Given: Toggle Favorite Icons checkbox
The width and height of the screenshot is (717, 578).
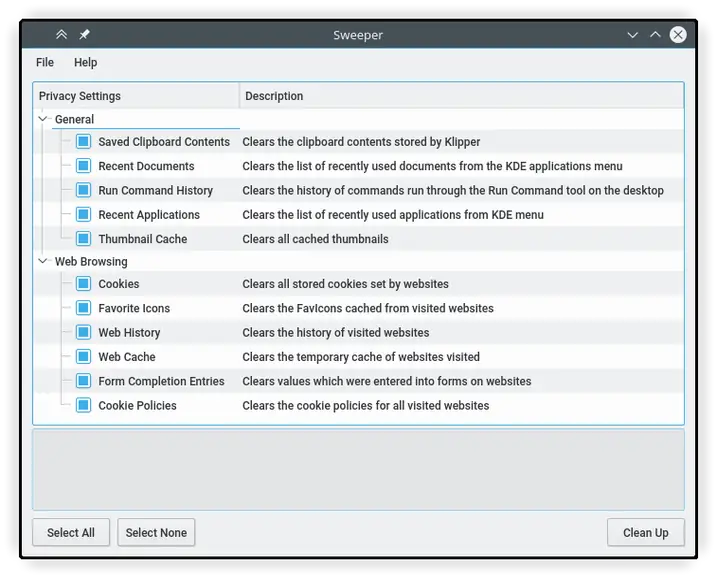Looking at the screenshot, I should coord(83,308).
